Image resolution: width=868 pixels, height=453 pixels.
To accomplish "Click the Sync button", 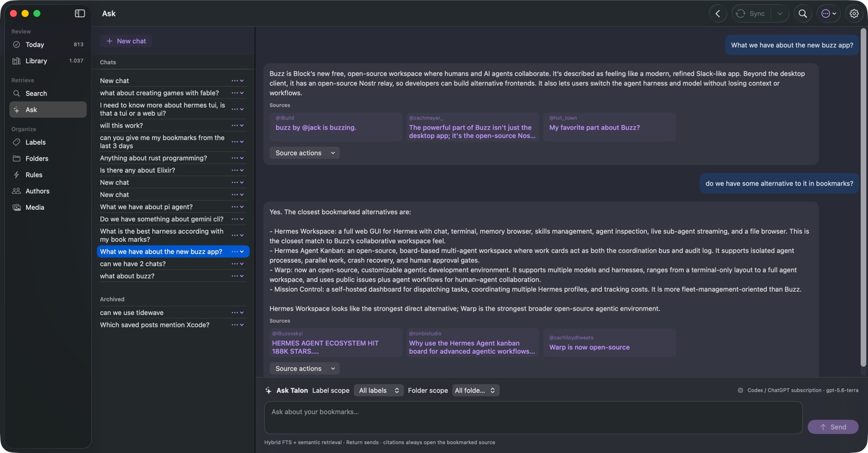I will pyautogui.click(x=751, y=14).
